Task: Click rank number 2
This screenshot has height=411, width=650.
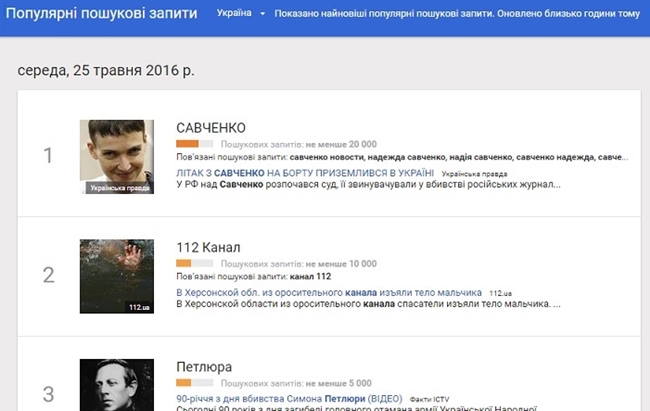Action: [49, 275]
